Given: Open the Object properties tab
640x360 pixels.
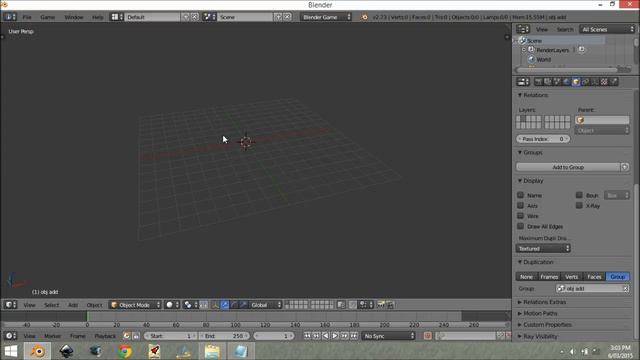Looking at the screenshot, I should 576,82.
